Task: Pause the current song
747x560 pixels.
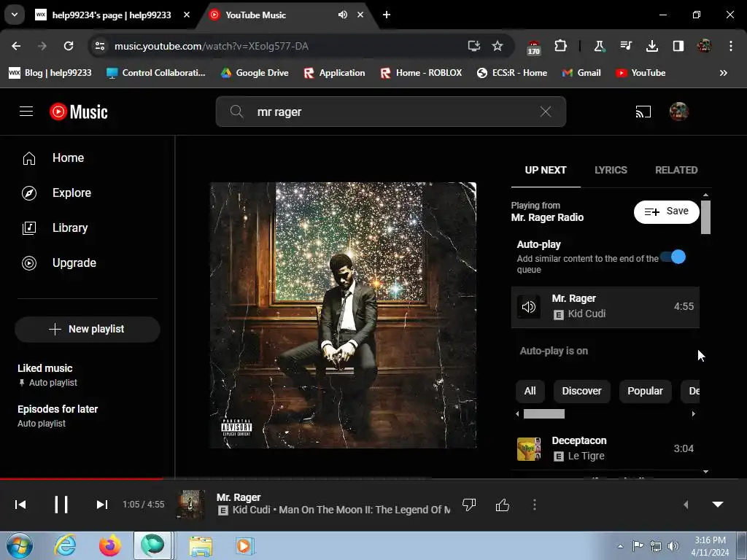Action: tap(61, 505)
